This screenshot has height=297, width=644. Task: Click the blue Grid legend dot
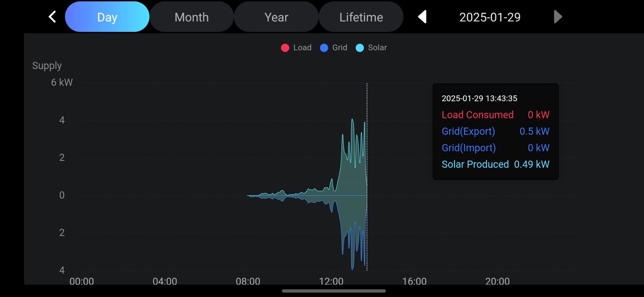click(324, 48)
